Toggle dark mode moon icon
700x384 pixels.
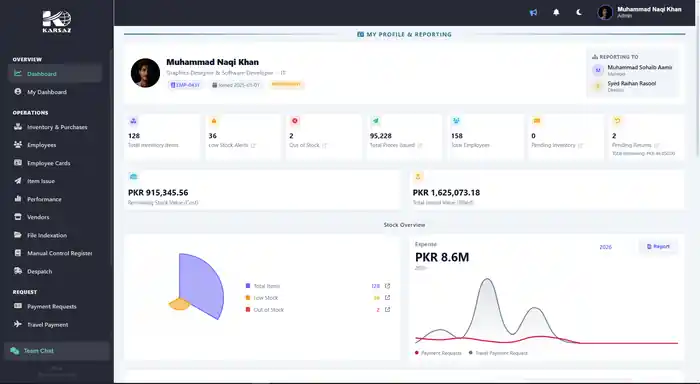579,13
